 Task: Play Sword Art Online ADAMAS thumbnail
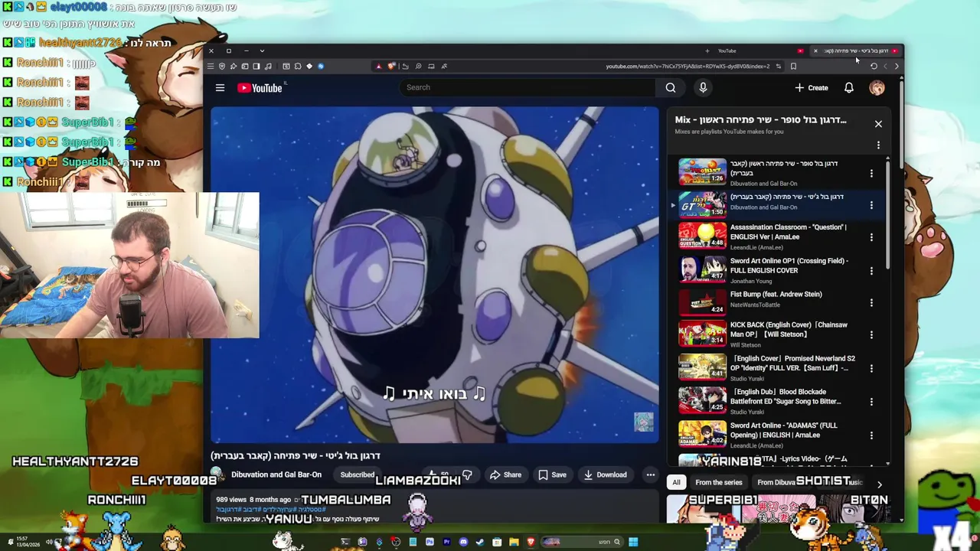(702, 434)
